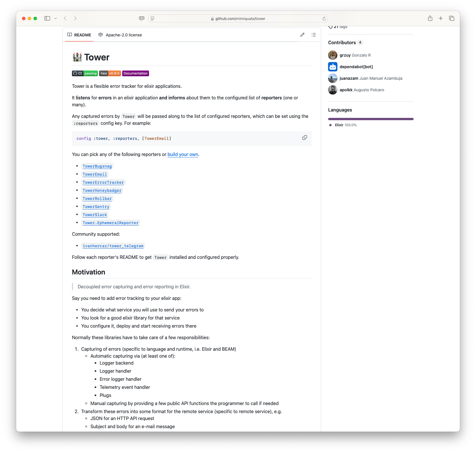476x453 pixels.
Task: Open the build your own link
Action: 183,154
